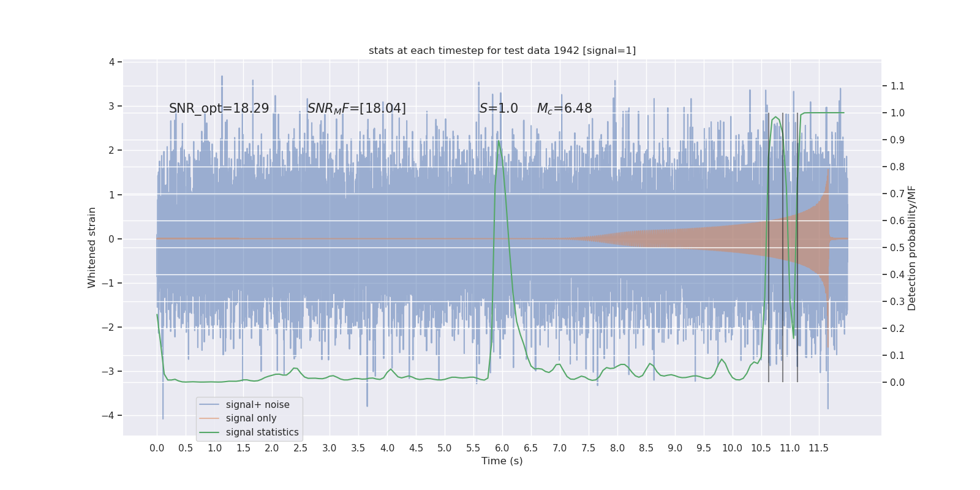Click the 0.0 tick label on the time axis
Viewport: 980px width, 490px height.
(157, 448)
